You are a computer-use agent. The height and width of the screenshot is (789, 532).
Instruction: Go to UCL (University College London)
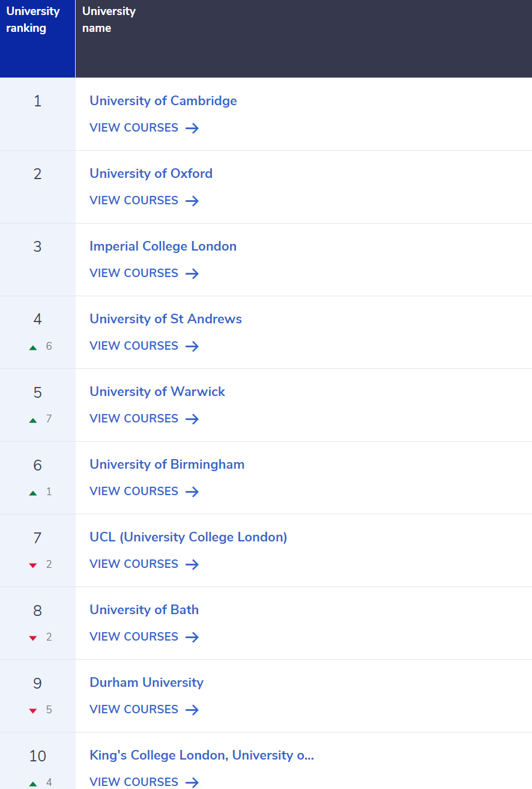189,537
